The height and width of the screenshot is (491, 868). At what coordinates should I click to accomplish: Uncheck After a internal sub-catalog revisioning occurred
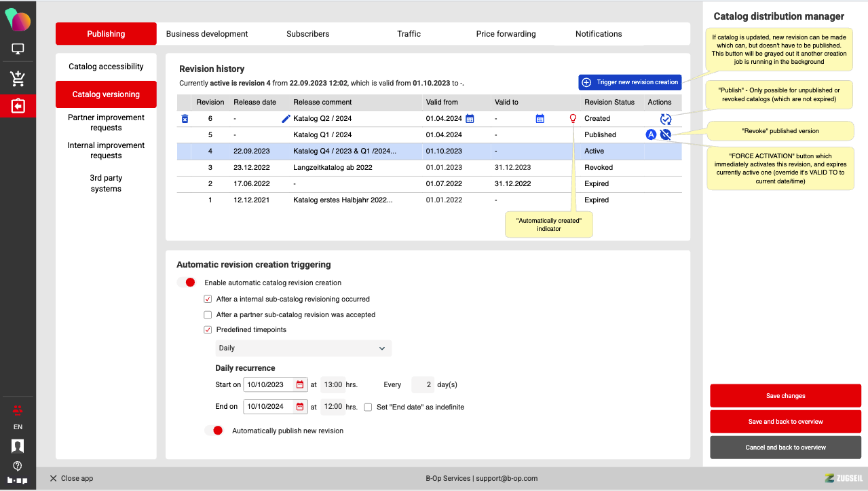click(x=208, y=299)
